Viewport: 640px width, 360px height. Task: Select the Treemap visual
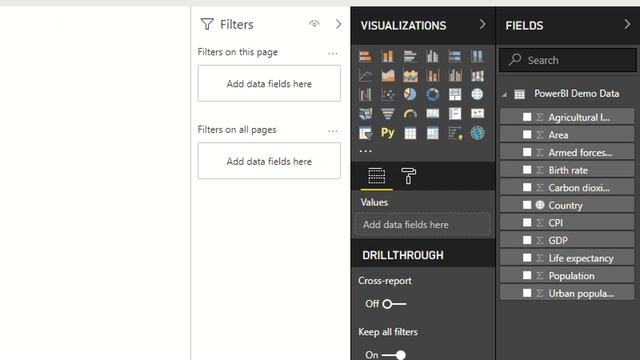click(455, 94)
